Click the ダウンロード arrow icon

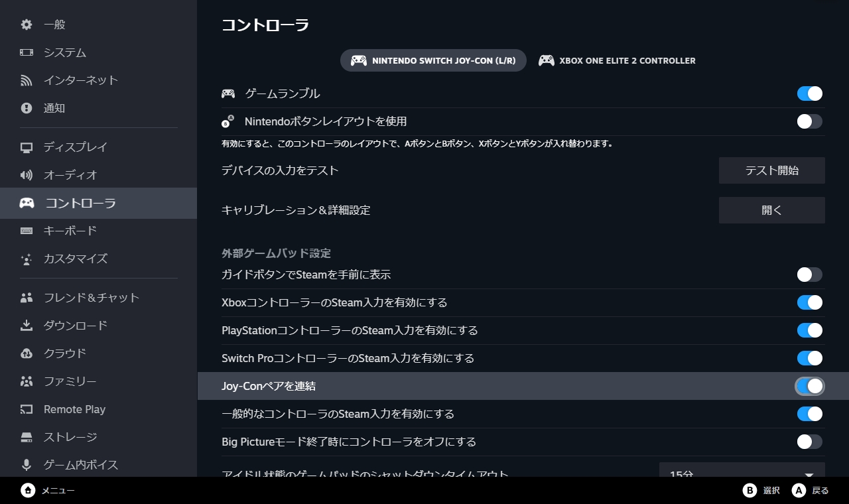27,326
